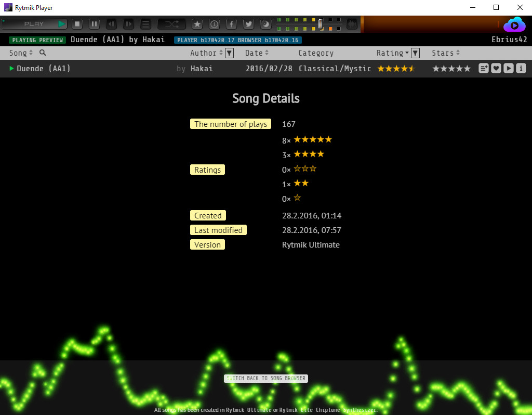Toggle the Author filter funnel icon
Image resolution: width=532 pixels, height=415 pixels.
point(229,53)
